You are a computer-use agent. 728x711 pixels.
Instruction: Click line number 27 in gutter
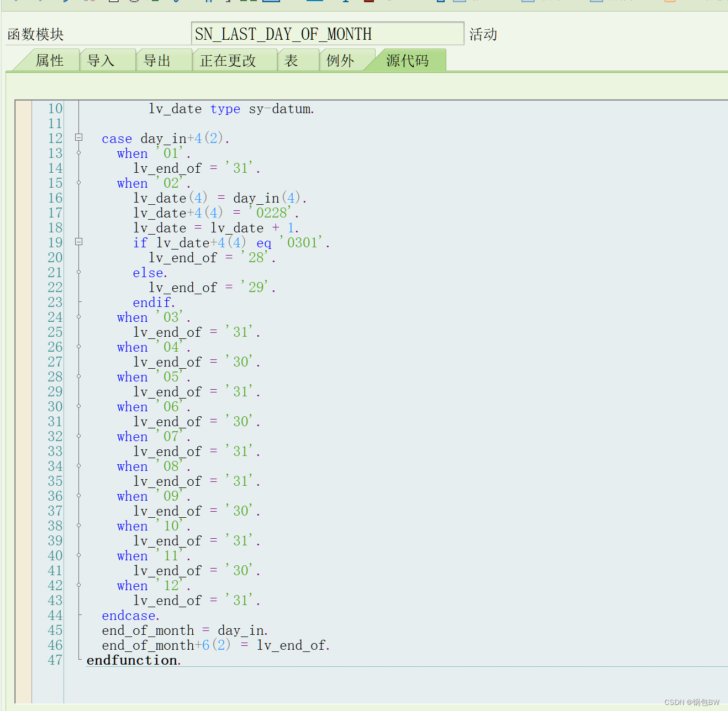point(55,362)
